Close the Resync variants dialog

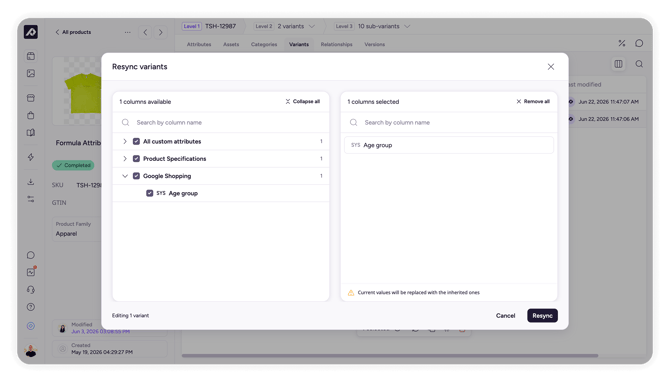(551, 67)
